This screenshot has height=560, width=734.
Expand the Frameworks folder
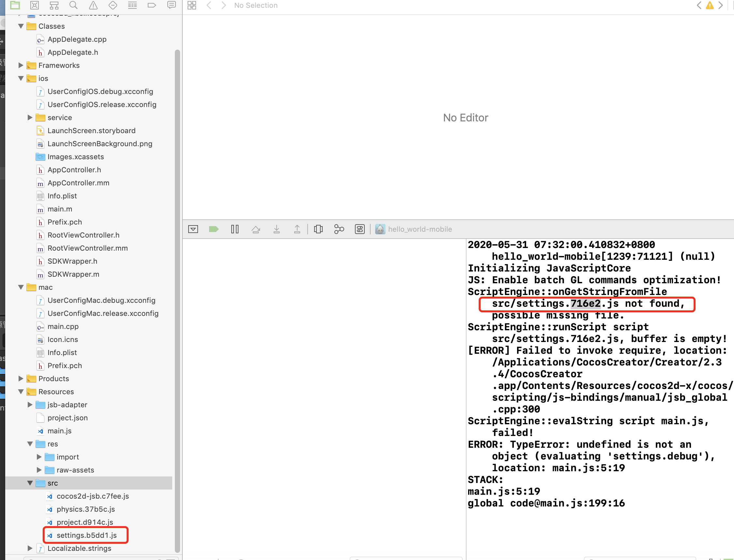(x=21, y=65)
